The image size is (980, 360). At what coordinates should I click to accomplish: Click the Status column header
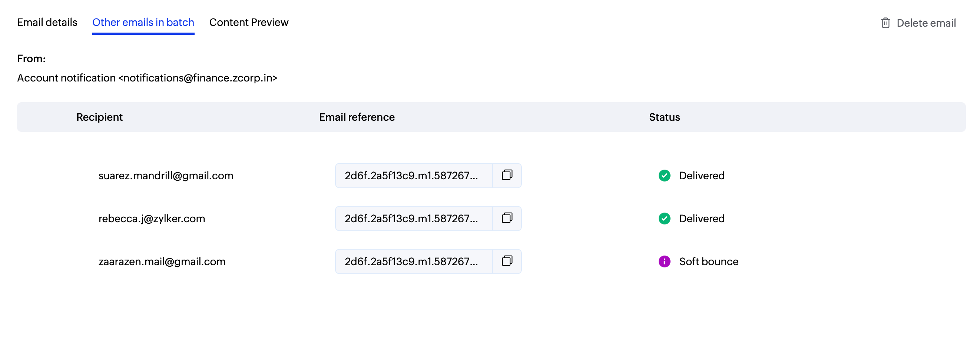pyautogui.click(x=664, y=117)
